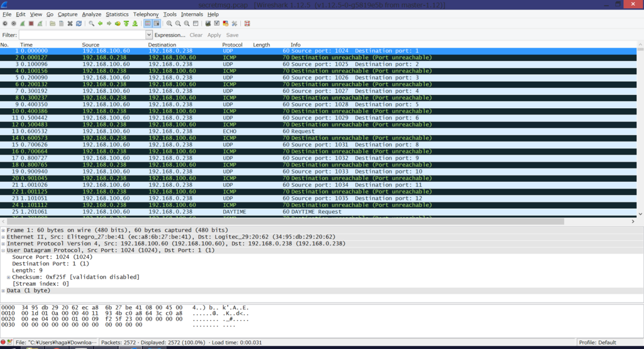Open capture file comments icon in status bar
The width and height of the screenshot is (644, 349).
point(9,342)
